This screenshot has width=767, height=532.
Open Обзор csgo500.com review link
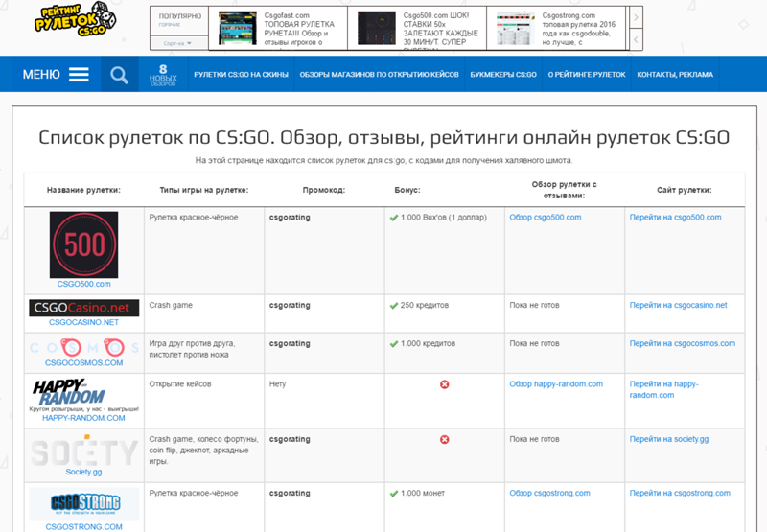546,217
